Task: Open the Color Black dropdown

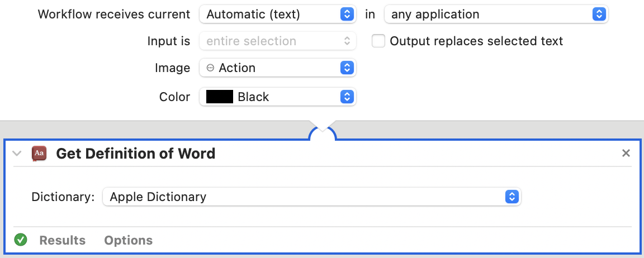Action: pos(278,97)
